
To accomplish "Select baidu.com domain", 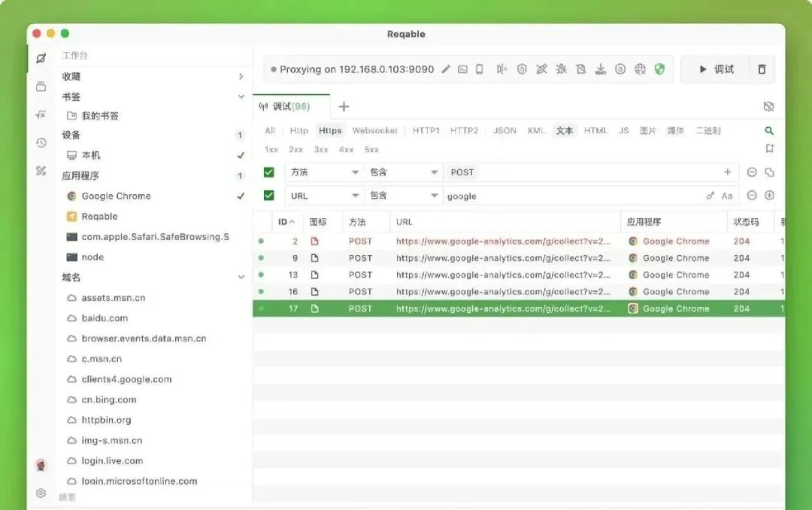I will tap(104, 318).
